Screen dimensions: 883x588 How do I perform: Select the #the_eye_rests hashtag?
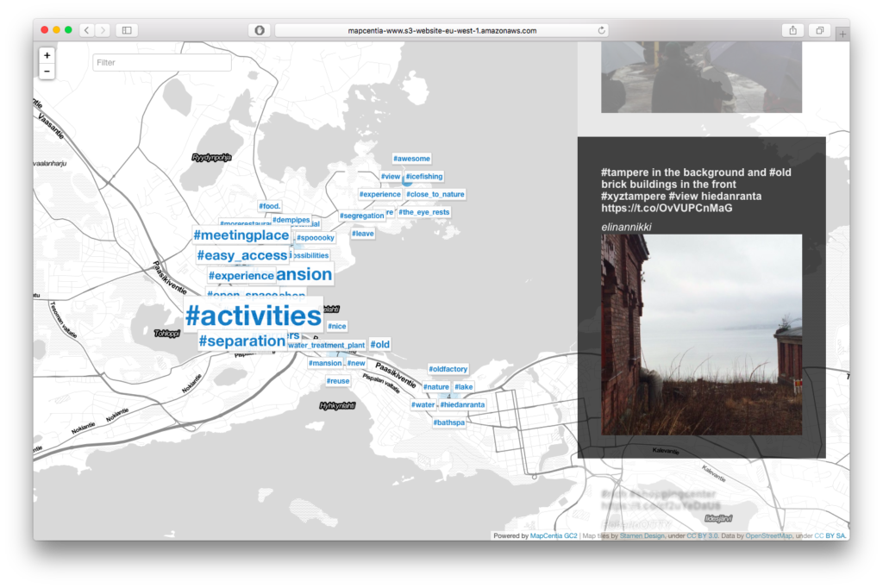(424, 212)
